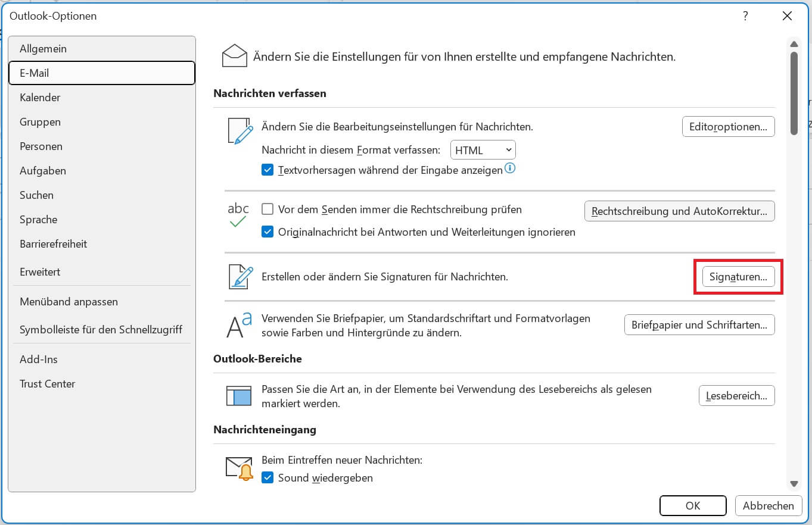Click the Nachrichten verfassen section heading
This screenshot has width=812, height=525.
270,93
